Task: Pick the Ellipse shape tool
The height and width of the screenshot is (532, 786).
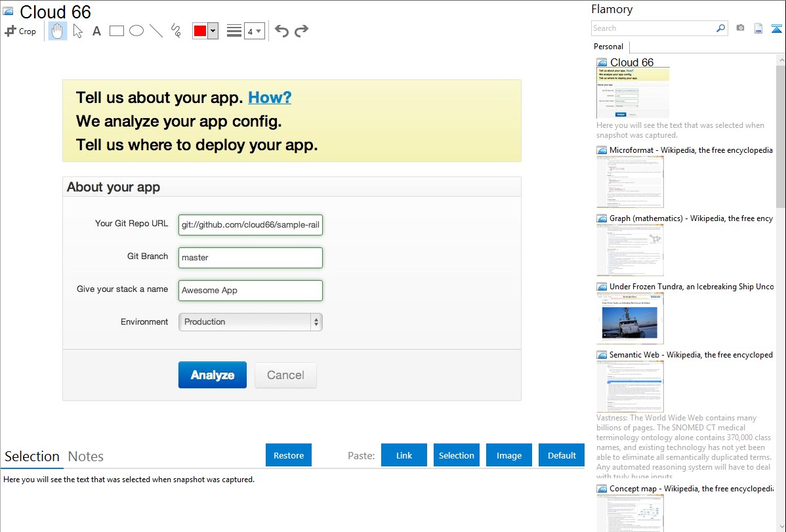Action: tap(136, 31)
